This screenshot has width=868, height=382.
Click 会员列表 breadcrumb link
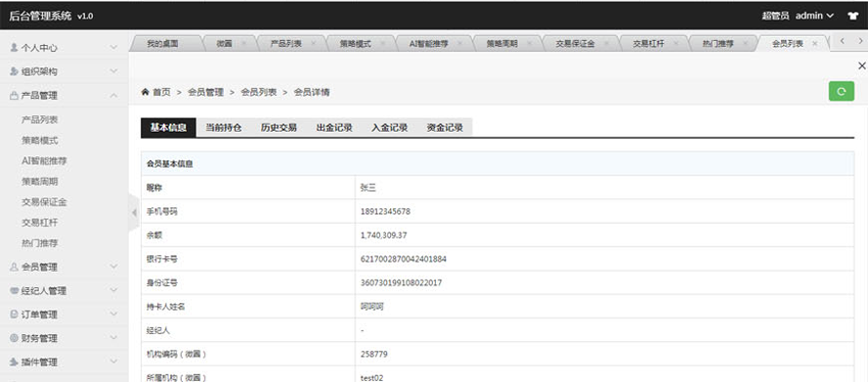258,92
